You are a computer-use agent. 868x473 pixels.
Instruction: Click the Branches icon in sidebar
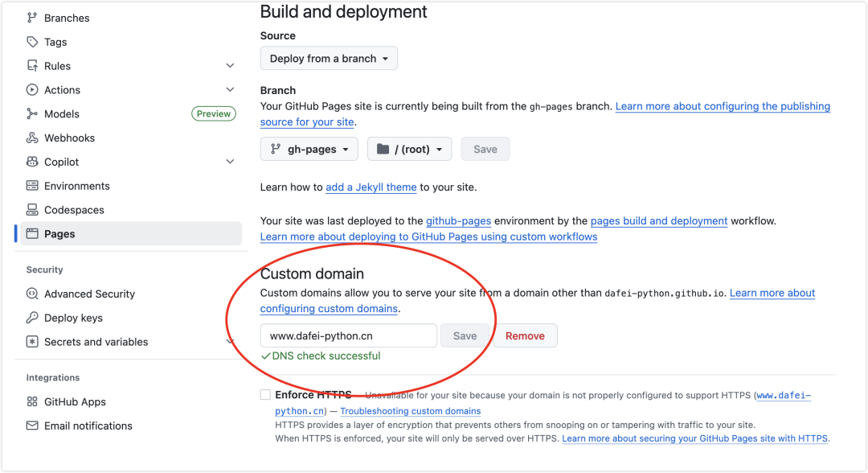click(32, 18)
